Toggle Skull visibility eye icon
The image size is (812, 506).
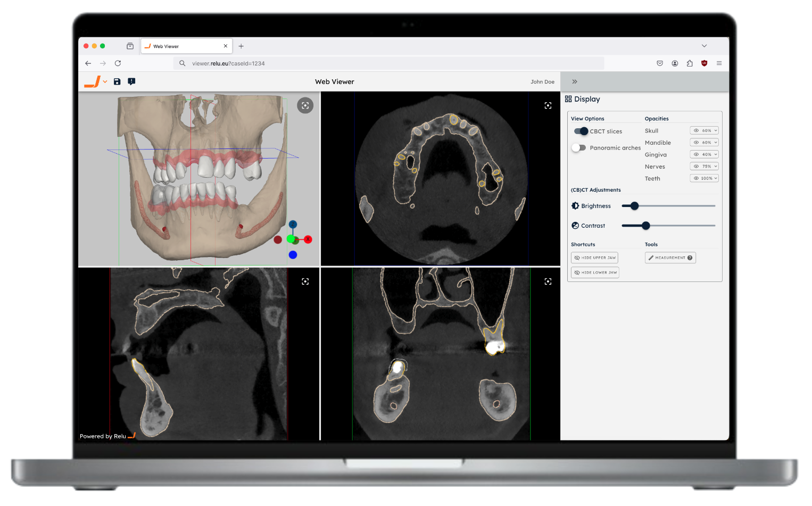click(696, 130)
